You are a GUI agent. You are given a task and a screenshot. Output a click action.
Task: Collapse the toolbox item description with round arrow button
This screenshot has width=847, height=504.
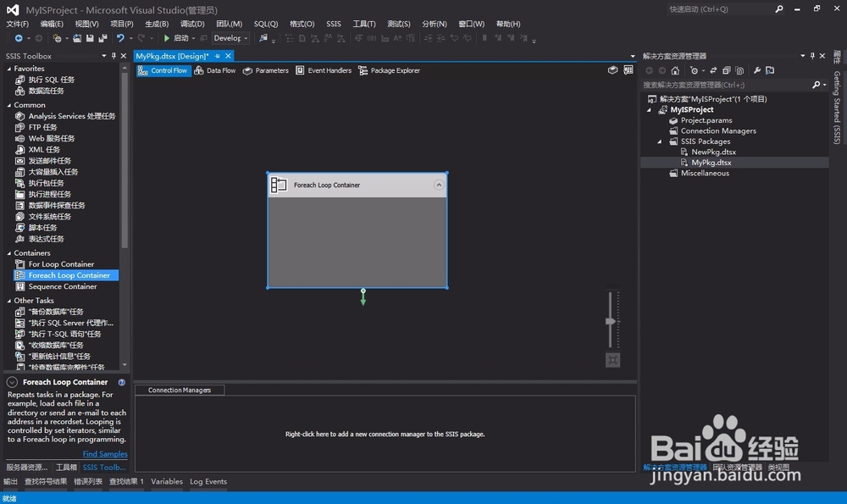pos(12,382)
